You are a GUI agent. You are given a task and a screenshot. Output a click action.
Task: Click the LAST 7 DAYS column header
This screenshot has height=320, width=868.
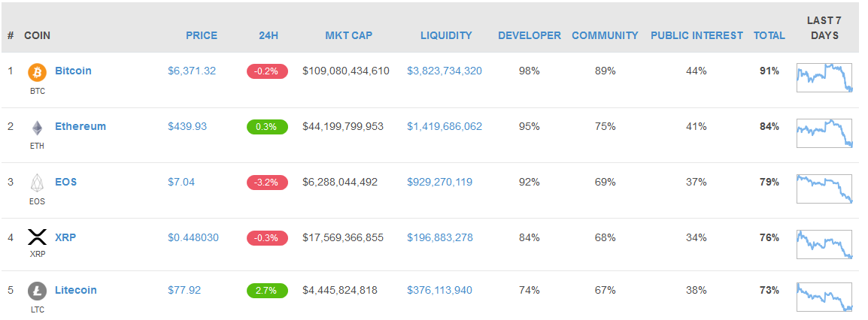click(x=824, y=28)
